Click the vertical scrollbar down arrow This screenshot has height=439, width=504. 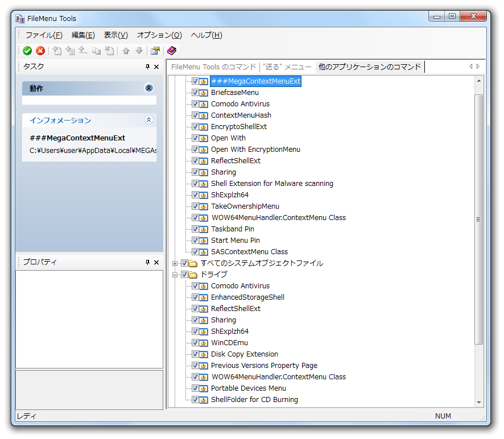(x=479, y=402)
